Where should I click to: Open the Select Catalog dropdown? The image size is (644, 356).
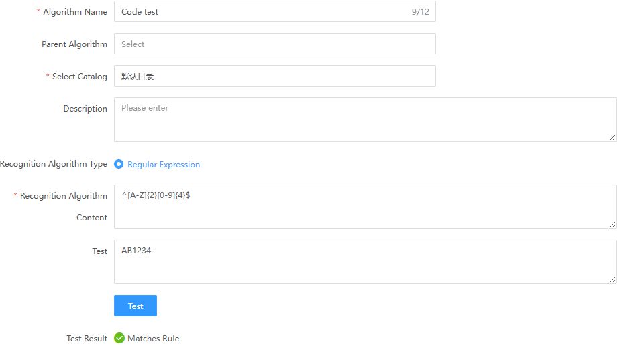coord(275,76)
